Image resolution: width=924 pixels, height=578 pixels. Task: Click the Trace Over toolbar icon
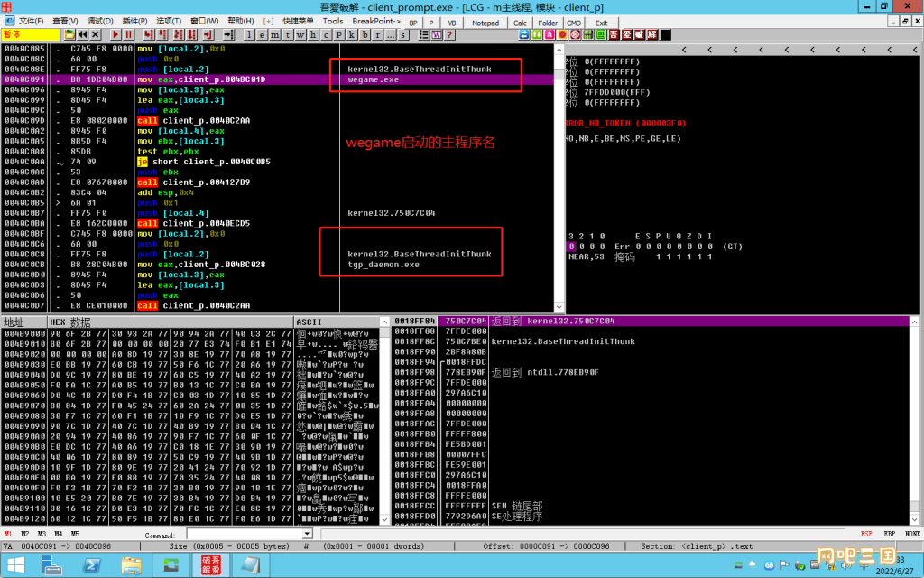(192, 35)
